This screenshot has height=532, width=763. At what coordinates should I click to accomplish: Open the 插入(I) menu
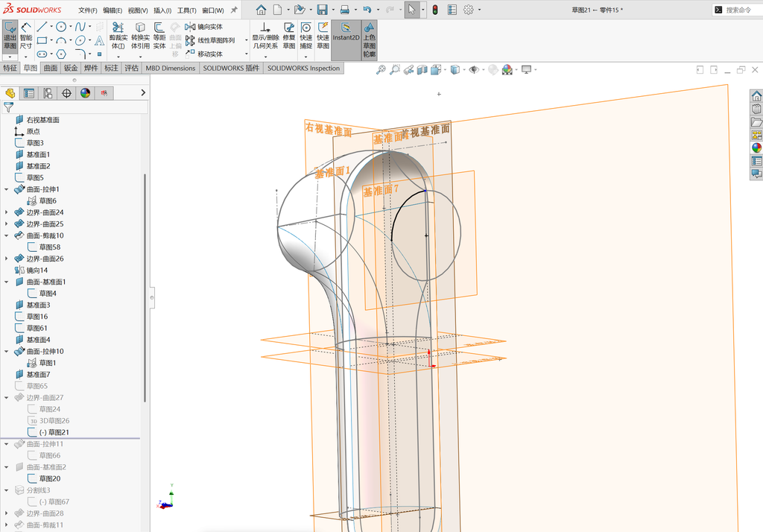[x=162, y=10]
